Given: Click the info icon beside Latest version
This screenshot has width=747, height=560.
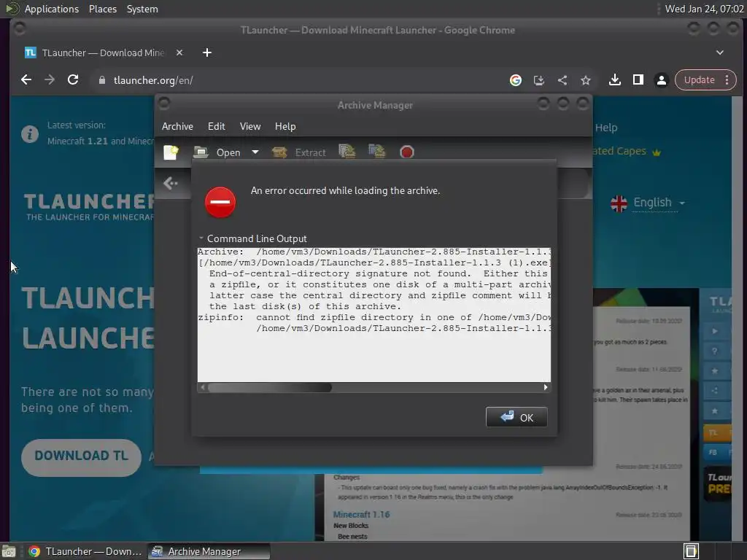Looking at the screenshot, I should coord(29,134).
